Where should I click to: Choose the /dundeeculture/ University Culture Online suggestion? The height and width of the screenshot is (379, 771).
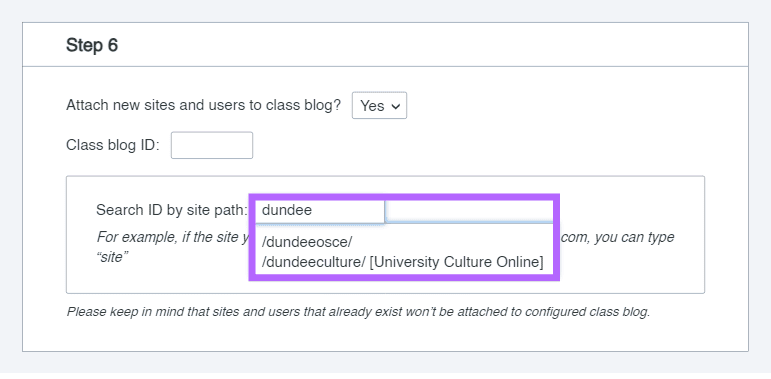(x=402, y=262)
